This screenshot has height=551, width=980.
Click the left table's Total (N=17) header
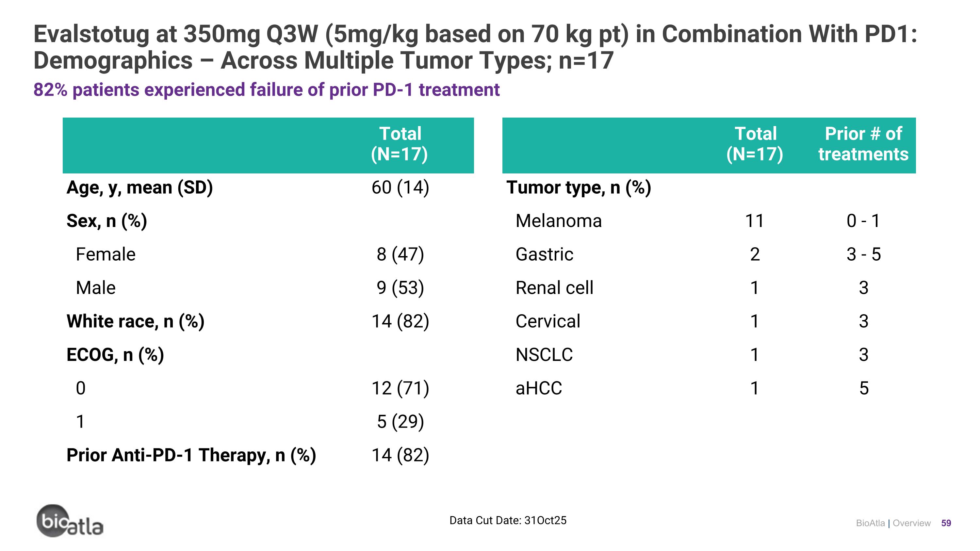click(400, 144)
